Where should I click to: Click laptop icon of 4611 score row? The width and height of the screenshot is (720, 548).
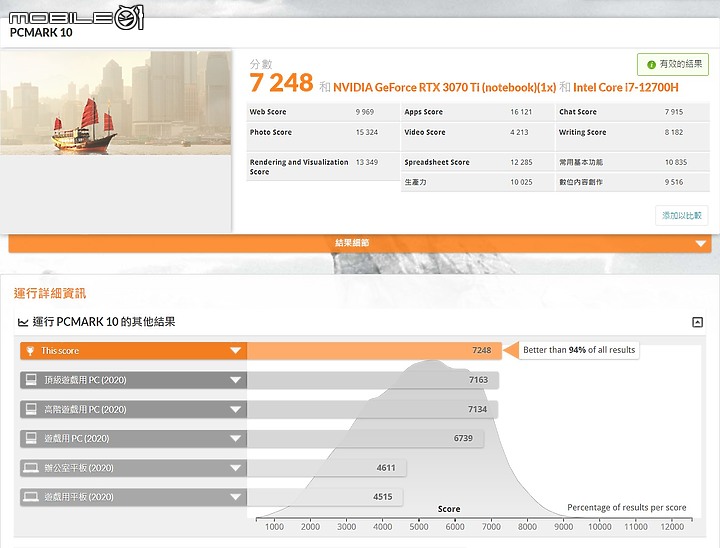(x=31, y=468)
